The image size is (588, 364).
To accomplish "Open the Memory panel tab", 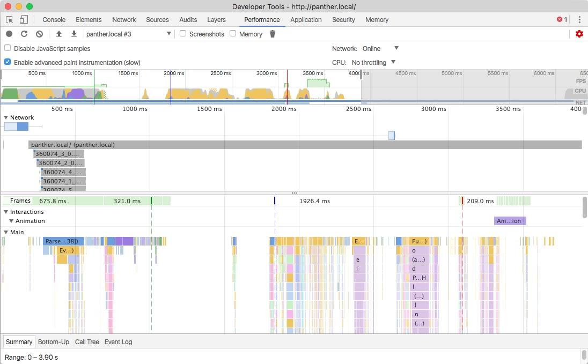I will pos(377,19).
